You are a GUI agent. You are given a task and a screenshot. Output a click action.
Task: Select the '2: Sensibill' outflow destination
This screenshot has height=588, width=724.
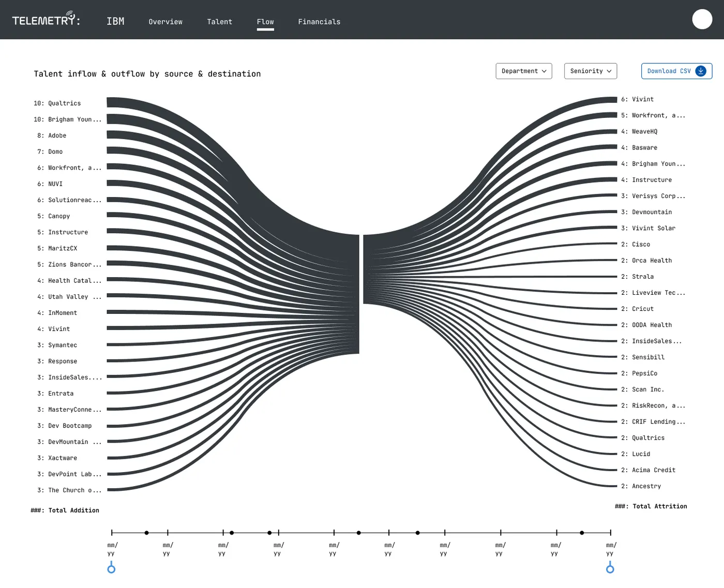pyautogui.click(x=643, y=357)
